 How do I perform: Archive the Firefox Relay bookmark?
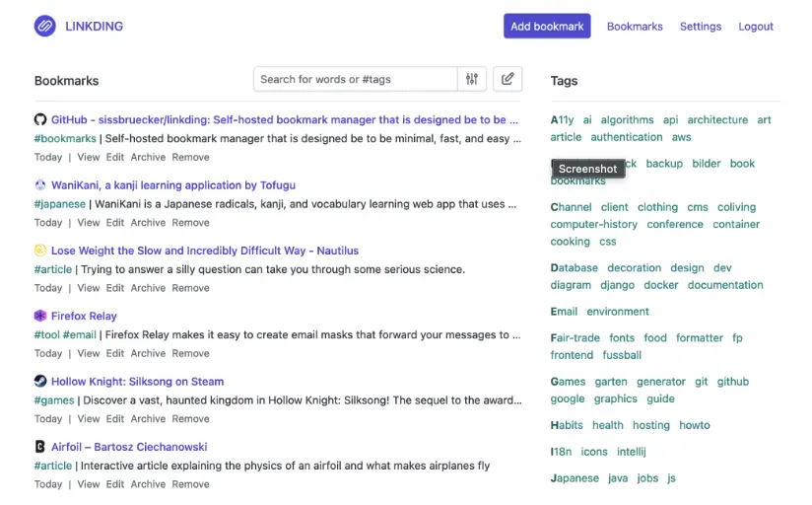(148, 353)
